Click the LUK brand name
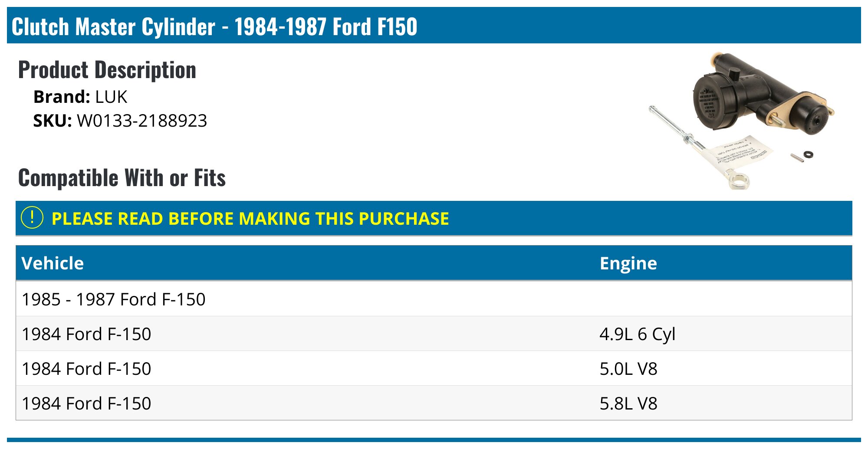This screenshot has width=868, height=449. click(111, 97)
